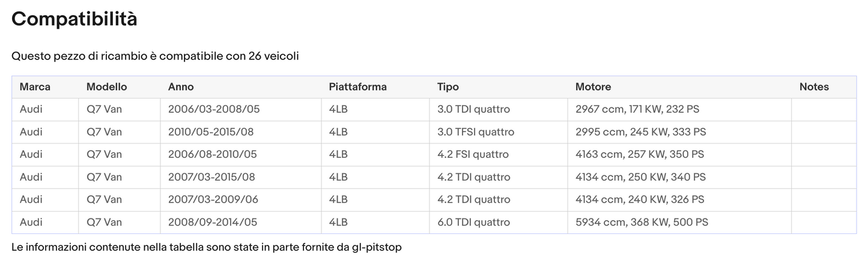The width and height of the screenshot is (868, 264).
Task: Click the Anno column header
Action: pyautogui.click(x=181, y=87)
